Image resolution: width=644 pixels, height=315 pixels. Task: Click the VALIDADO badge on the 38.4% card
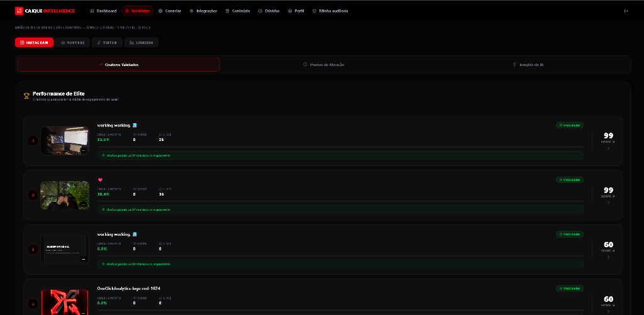click(570, 179)
